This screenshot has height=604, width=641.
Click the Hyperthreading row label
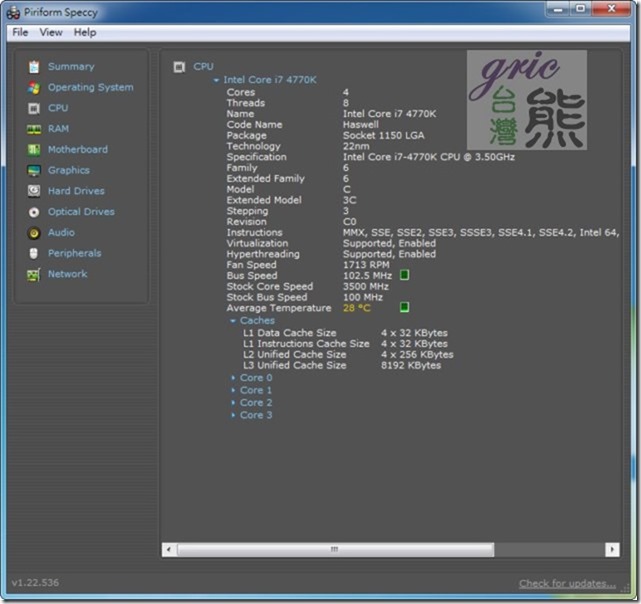263,254
